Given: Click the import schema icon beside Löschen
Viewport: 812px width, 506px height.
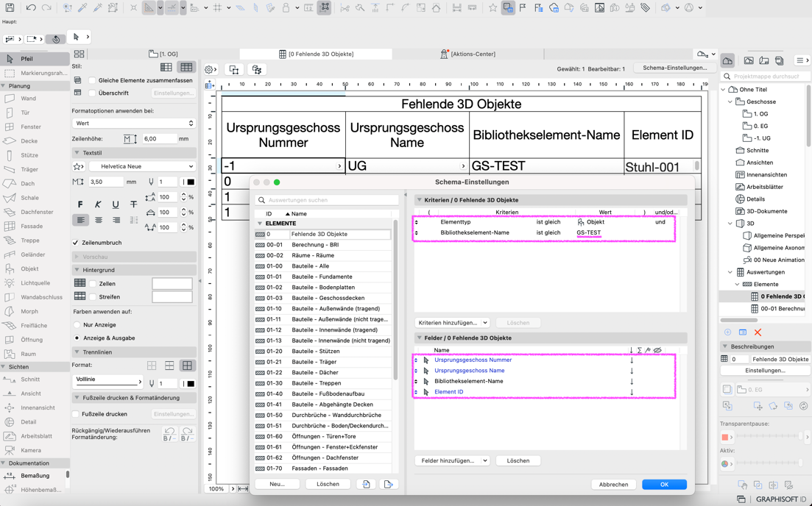Looking at the screenshot, I should 367,484.
